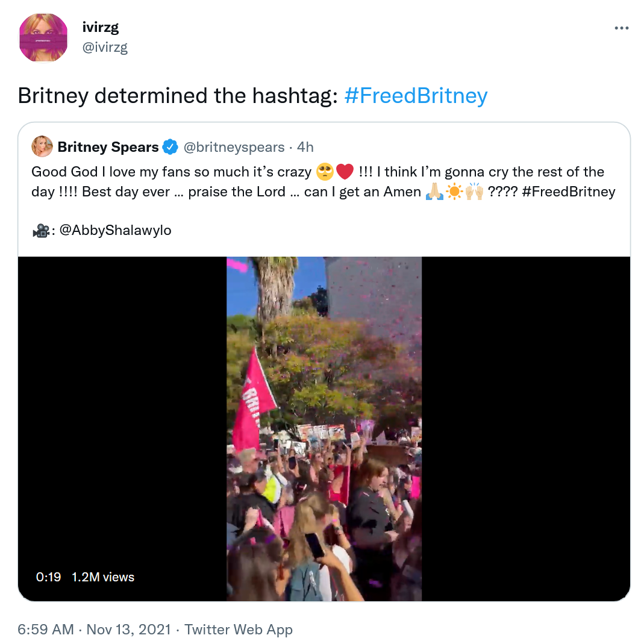Click the 1.2M views counter
The height and width of the screenshot is (644, 644).
(x=103, y=577)
